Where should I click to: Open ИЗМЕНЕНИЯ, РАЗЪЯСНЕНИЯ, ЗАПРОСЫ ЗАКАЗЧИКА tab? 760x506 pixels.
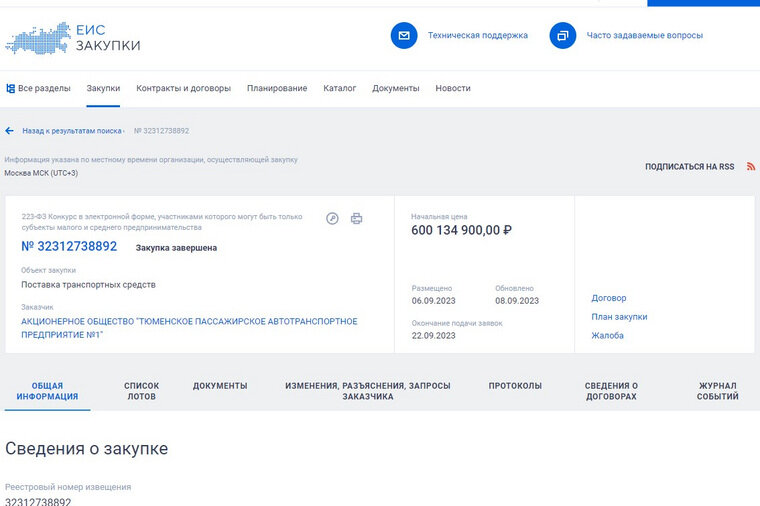(x=367, y=391)
